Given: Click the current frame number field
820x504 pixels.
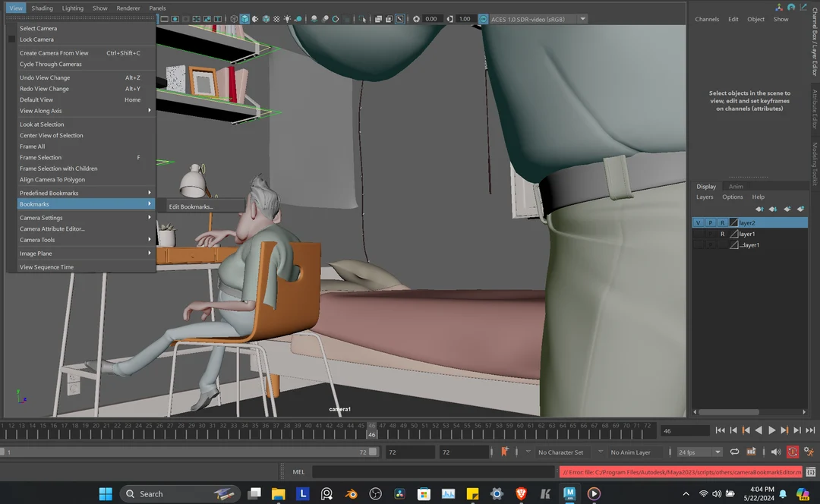Looking at the screenshot, I should [x=683, y=430].
